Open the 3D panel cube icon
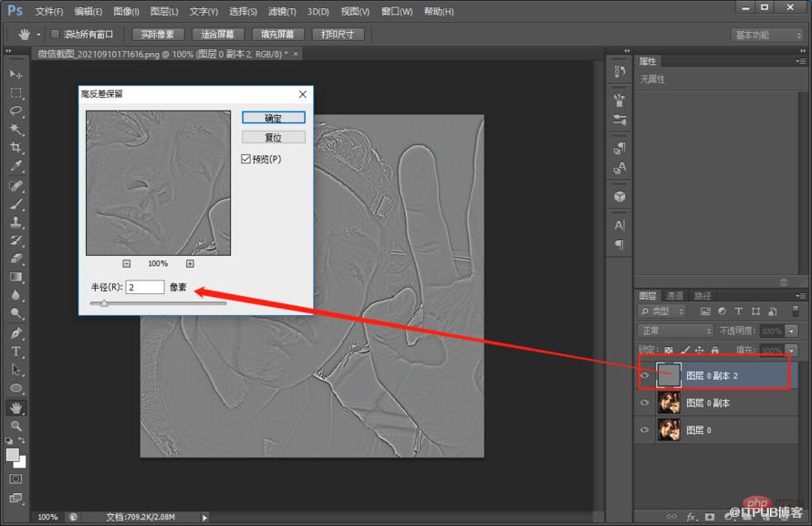Image resolution: width=812 pixels, height=526 pixels. [x=619, y=197]
